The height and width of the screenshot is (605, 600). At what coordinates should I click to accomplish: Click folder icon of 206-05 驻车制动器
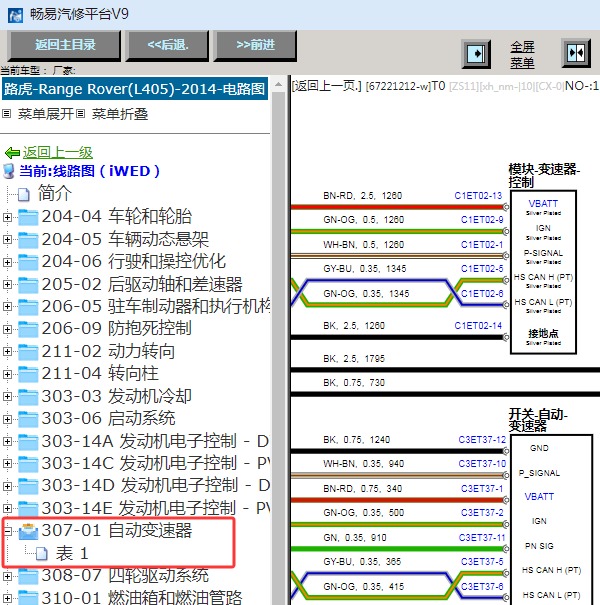pyautogui.click(x=28, y=307)
